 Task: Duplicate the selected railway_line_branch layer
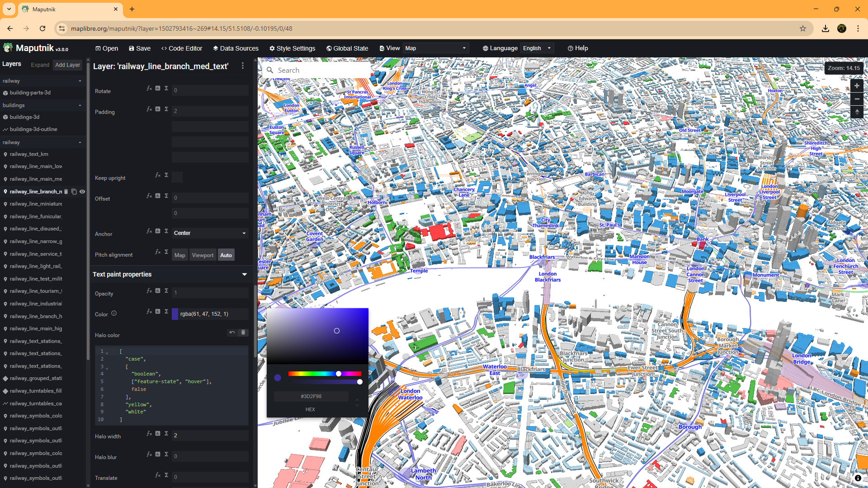tap(74, 192)
